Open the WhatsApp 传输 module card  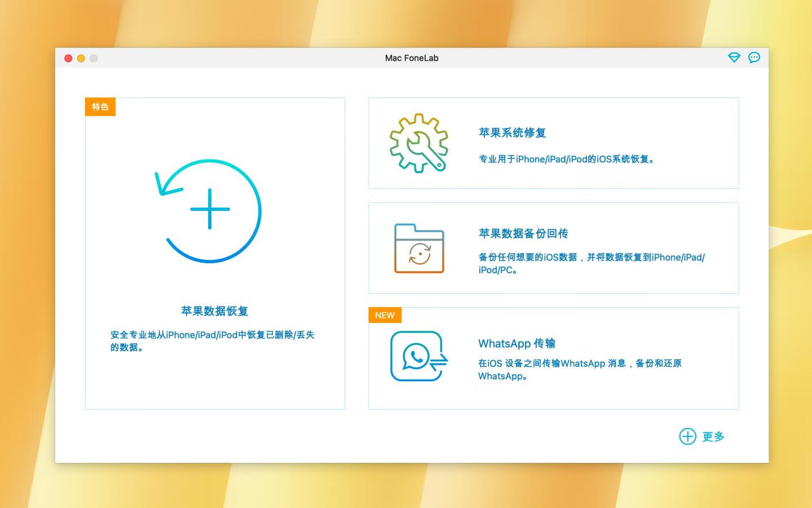tap(553, 357)
